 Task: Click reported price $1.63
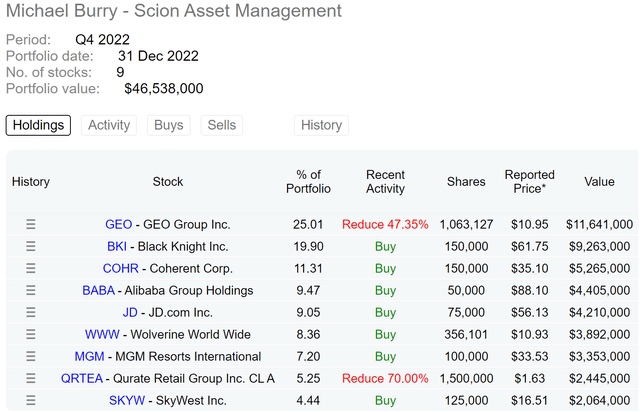tap(529, 379)
